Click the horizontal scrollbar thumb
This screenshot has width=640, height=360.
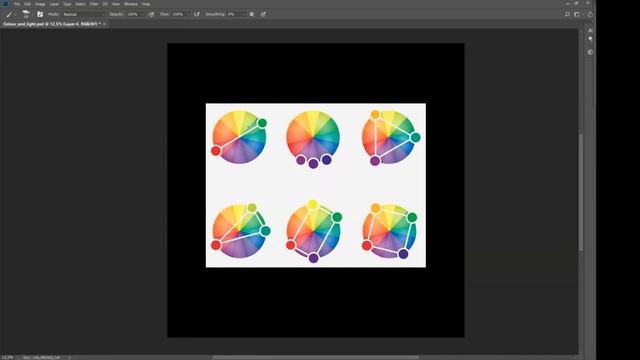point(316,358)
